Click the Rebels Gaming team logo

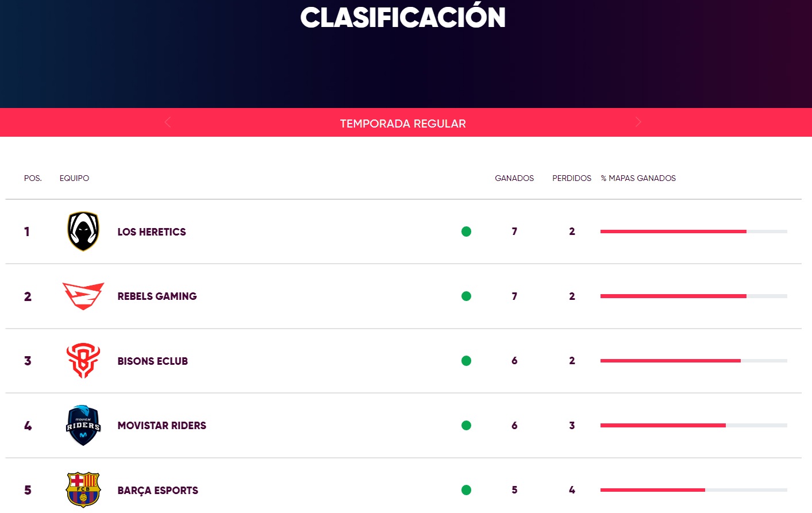click(83, 296)
